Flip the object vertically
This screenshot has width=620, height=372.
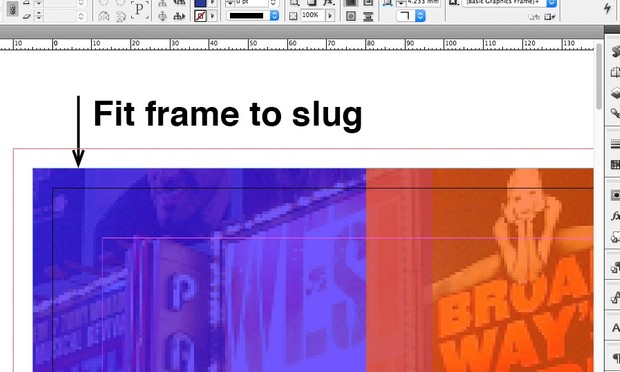[x=121, y=16]
